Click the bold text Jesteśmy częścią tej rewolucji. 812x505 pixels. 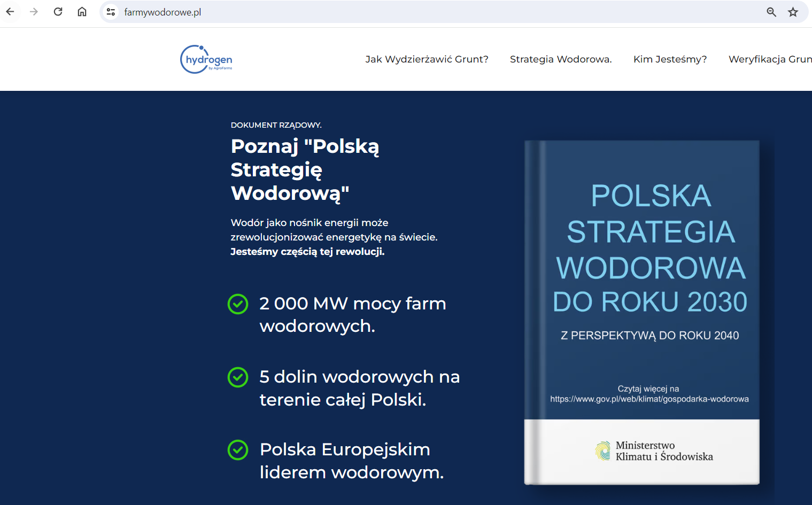point(307,252)
